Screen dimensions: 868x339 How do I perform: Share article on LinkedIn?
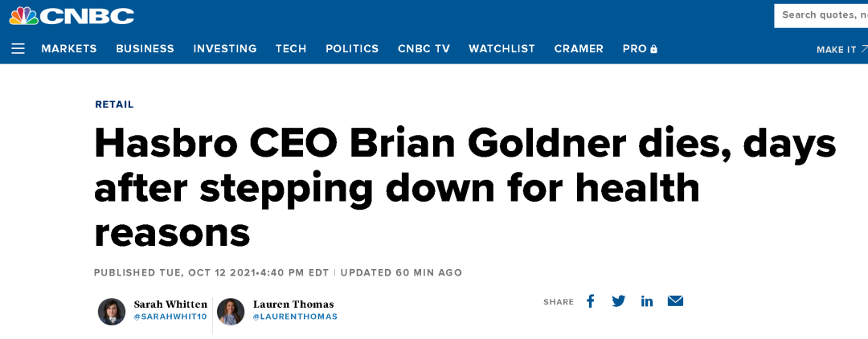(x=647, y=301)
